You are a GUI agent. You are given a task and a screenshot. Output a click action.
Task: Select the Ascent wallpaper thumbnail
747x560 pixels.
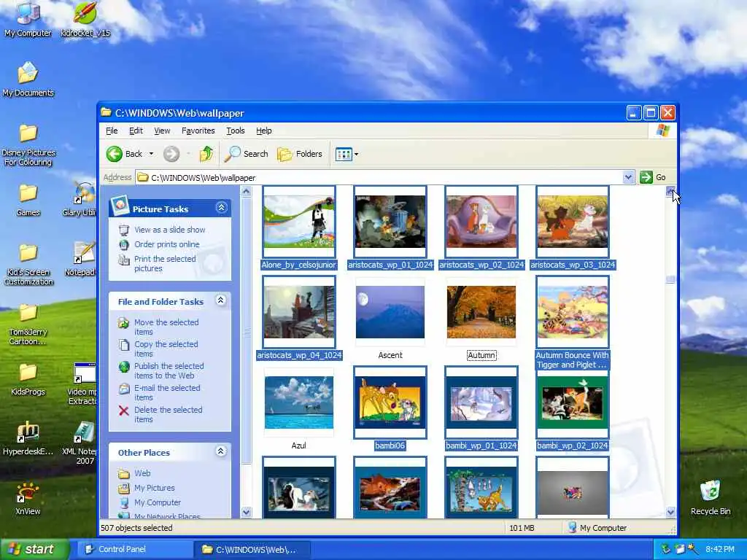[x=390, y=312]
